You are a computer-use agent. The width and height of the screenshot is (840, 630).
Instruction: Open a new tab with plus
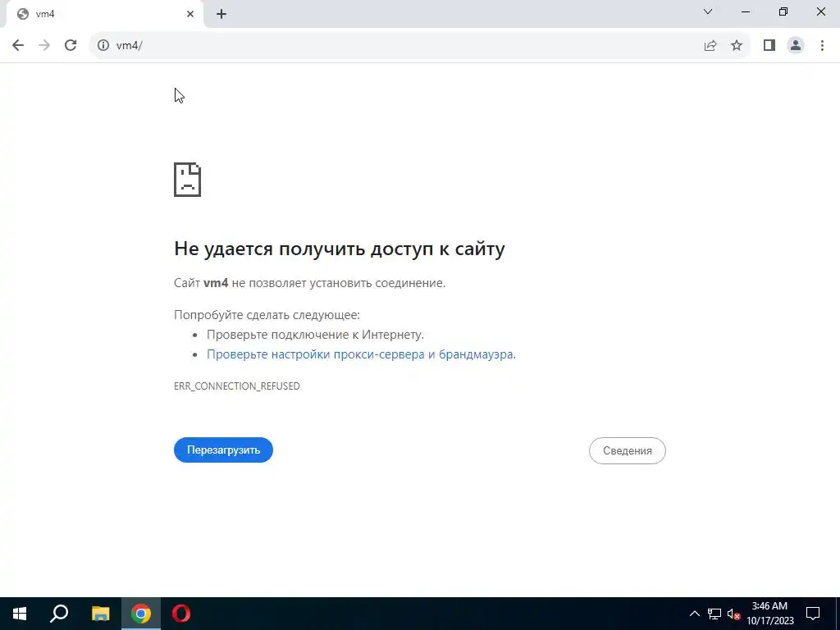221,15
